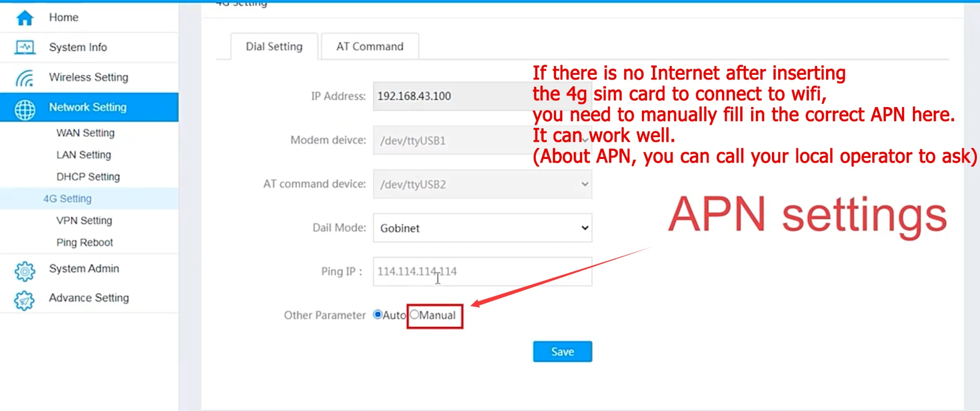
Task: Select the Manual parameter radio button
Action: click(x=415, y=315)
